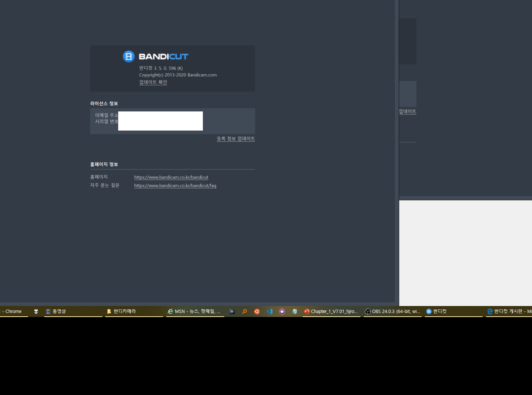Open the 반디카메라 taskbar item
This screenshot has height=395, width=532.
pyautogui.click(x=134, y=312)
